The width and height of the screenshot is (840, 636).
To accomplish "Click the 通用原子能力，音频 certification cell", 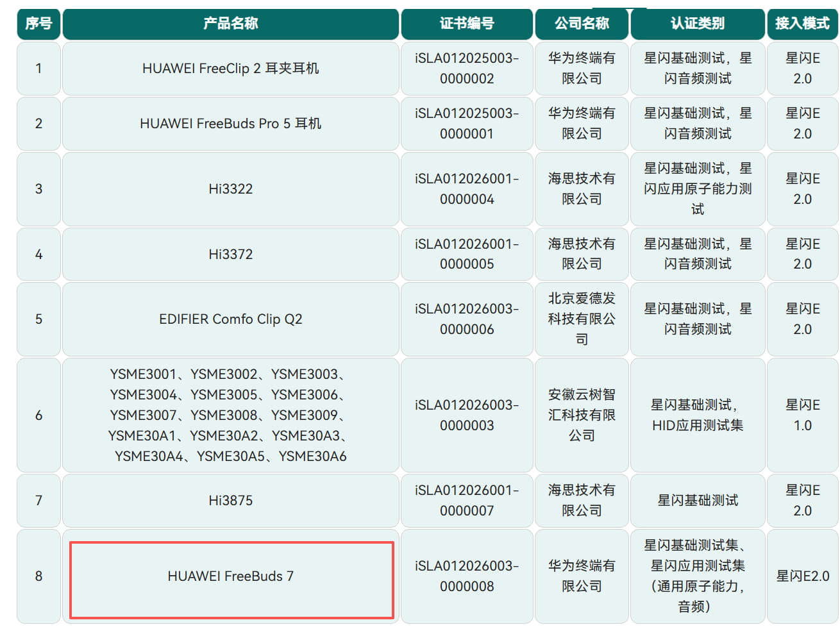I will 698,576.
